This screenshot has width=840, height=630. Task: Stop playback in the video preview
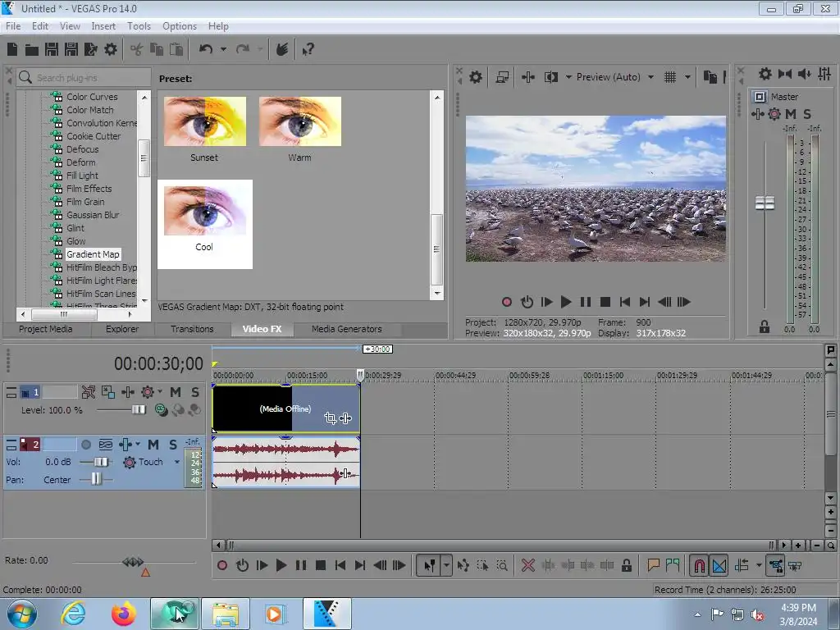pos(605,302)
